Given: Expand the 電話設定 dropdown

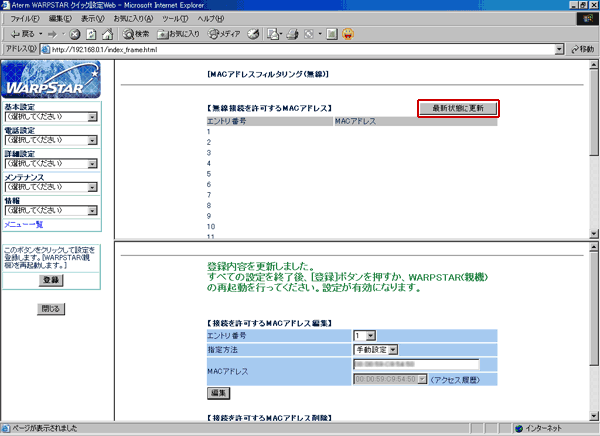Looking at the screenshot, I should pyautogui.click(x=51, y=140).
